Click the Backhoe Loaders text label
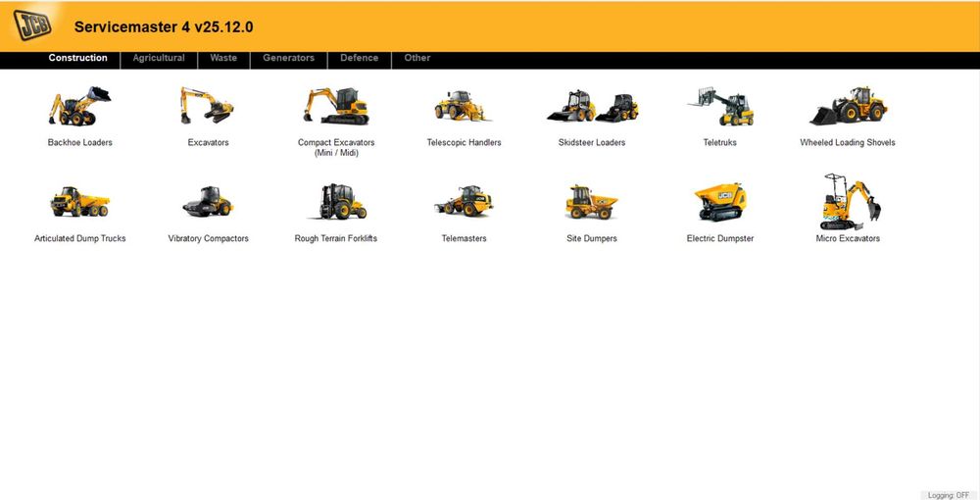The width and height of the screenshot is (980, 500). tap(80, 142)
